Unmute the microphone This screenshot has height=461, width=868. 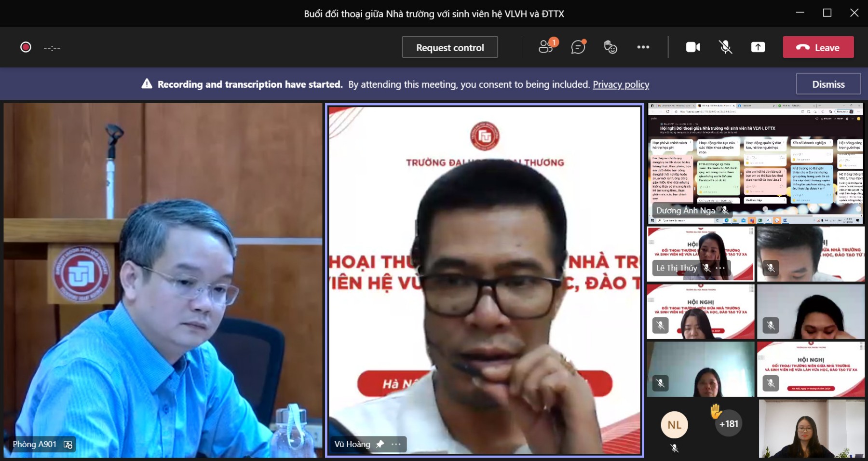pyautogui.click(x=725, y=47)
